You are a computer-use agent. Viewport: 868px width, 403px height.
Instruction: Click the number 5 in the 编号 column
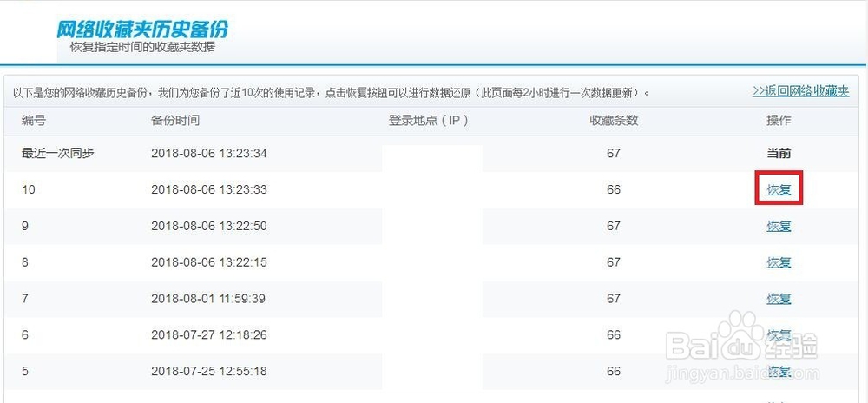click(25, 372)
